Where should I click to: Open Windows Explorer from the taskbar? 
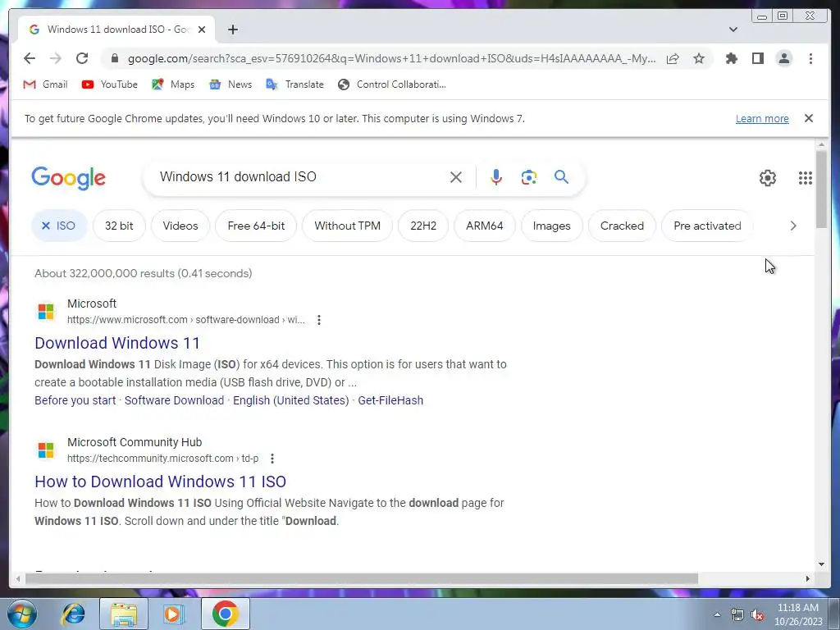coord(124,614)
